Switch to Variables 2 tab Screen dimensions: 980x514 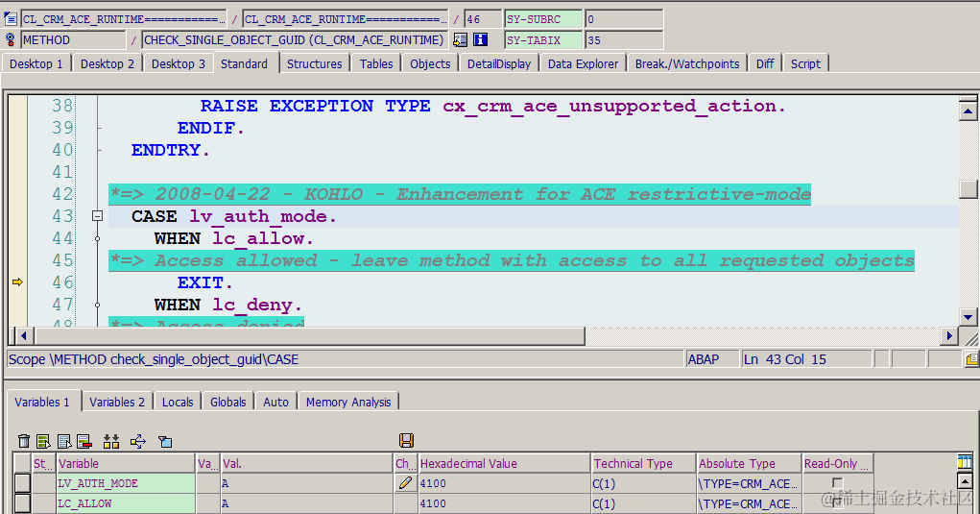click(117, 402)
